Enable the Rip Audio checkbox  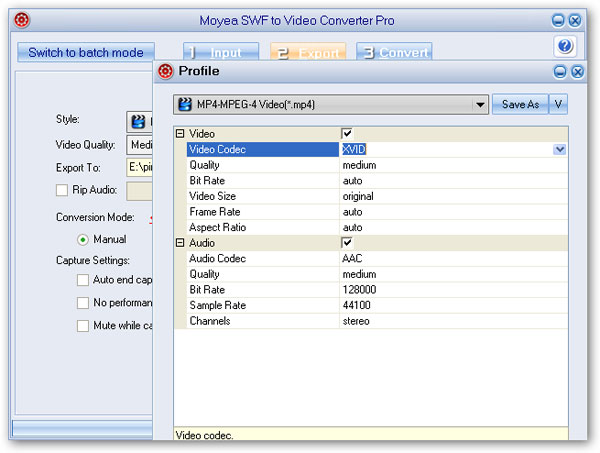(62, 190)
